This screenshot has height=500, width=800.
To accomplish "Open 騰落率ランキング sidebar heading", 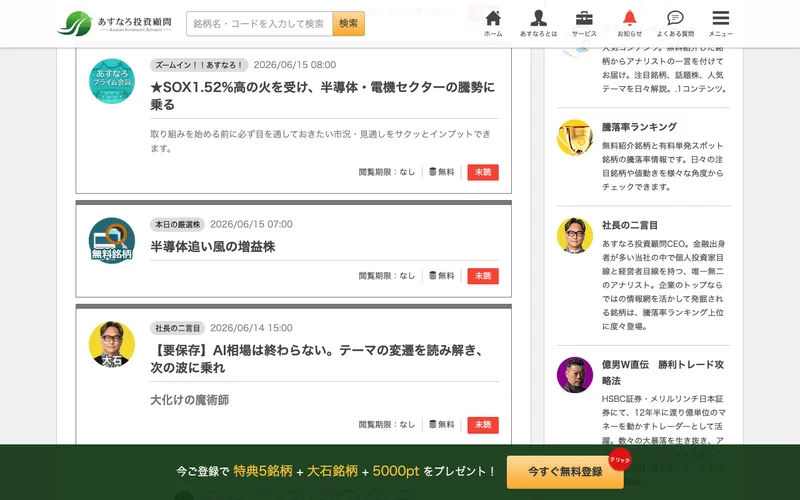I will pyautogui.click(x=639, y=127).
